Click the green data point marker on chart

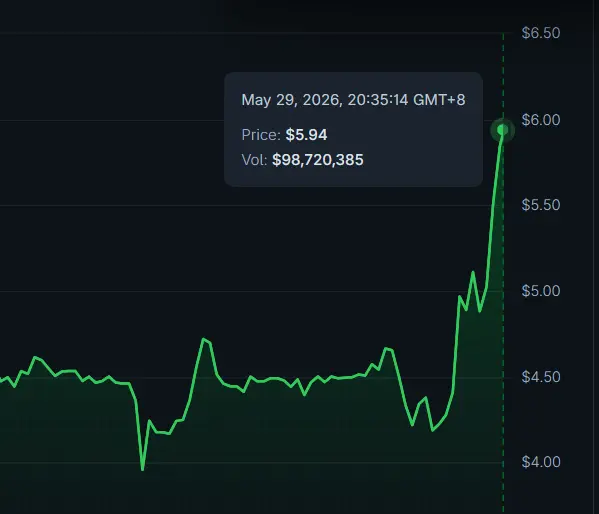pos(502,130)
